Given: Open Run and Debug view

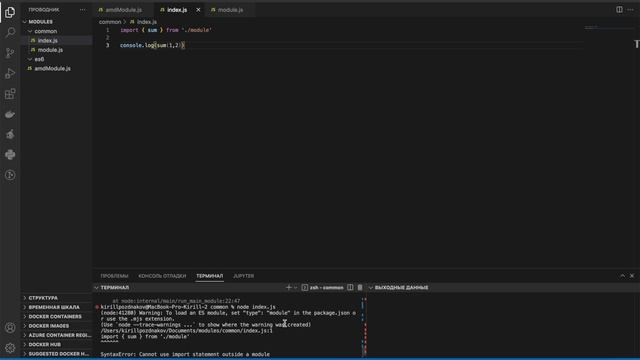Looking at the screenshot, I should [x=10, y=73].
